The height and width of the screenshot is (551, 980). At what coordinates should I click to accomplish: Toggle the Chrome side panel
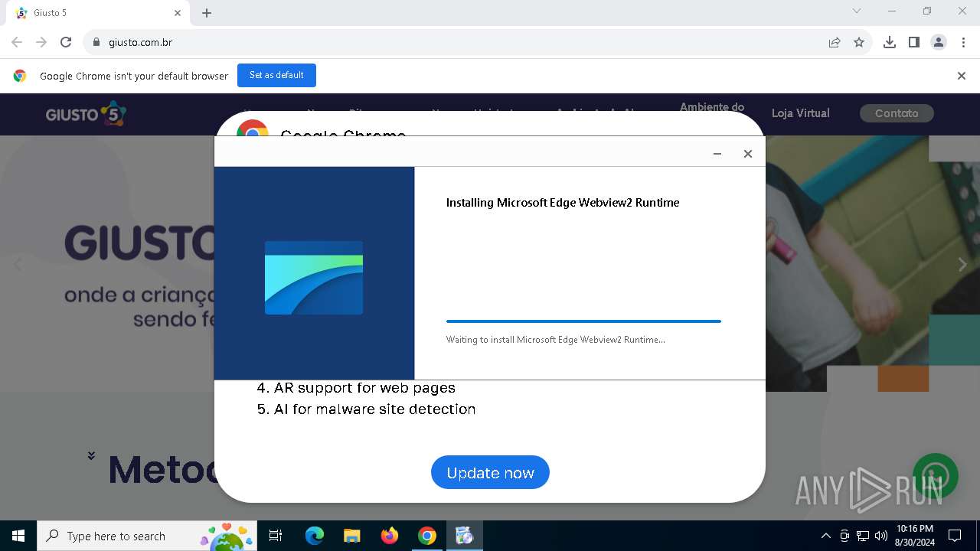click(x=914, y=42)
